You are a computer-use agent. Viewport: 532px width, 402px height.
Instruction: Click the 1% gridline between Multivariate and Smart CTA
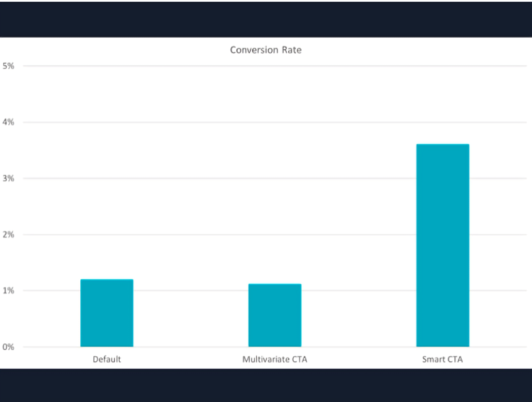358,290
